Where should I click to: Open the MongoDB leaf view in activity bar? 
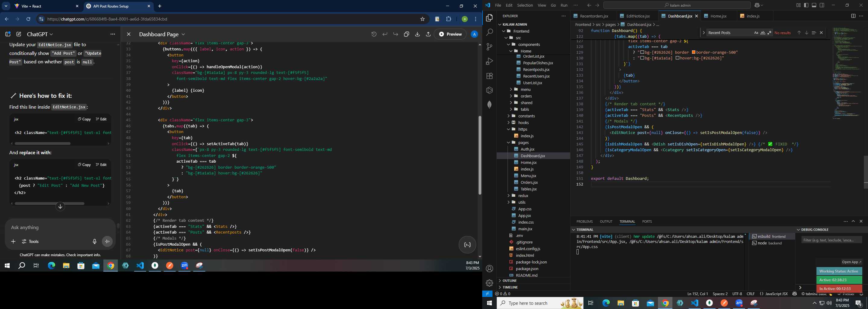489,105
